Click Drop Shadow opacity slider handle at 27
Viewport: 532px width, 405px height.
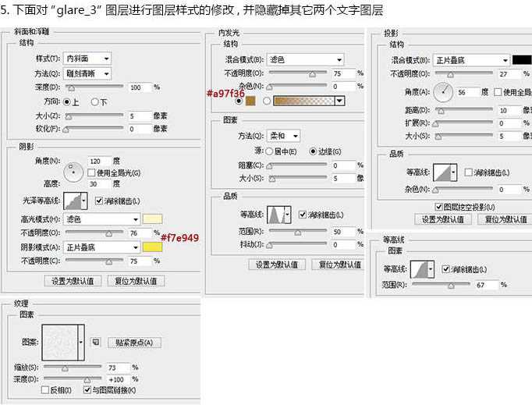pos(450,75)
